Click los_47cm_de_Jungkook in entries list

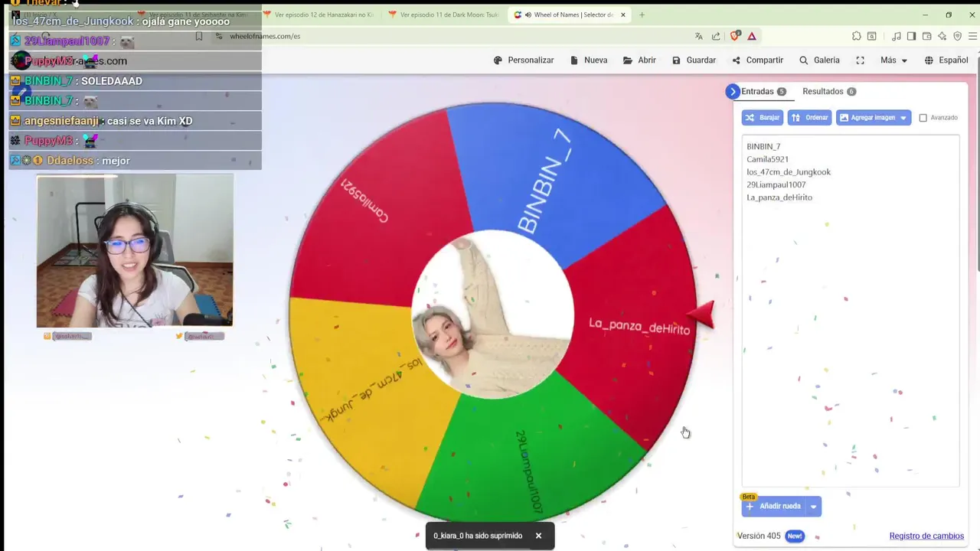[789, 172]
